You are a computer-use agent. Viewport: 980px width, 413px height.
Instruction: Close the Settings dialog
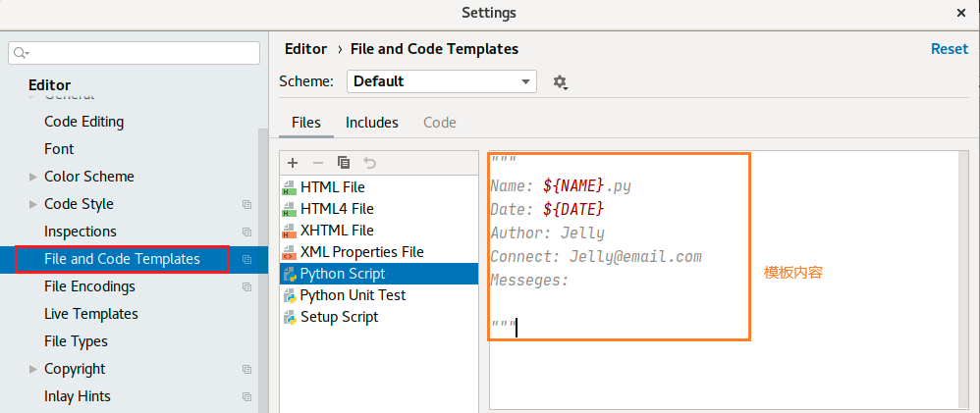coord(961,13)
